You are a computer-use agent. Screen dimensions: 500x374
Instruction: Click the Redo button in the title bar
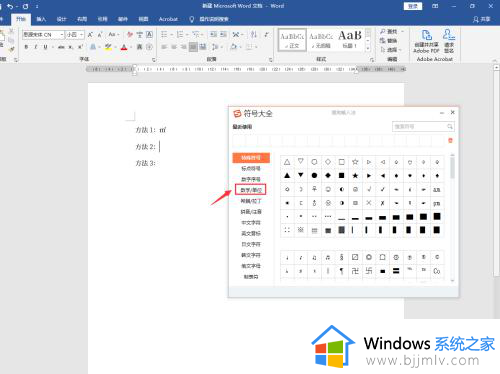[x=25, y=6]
